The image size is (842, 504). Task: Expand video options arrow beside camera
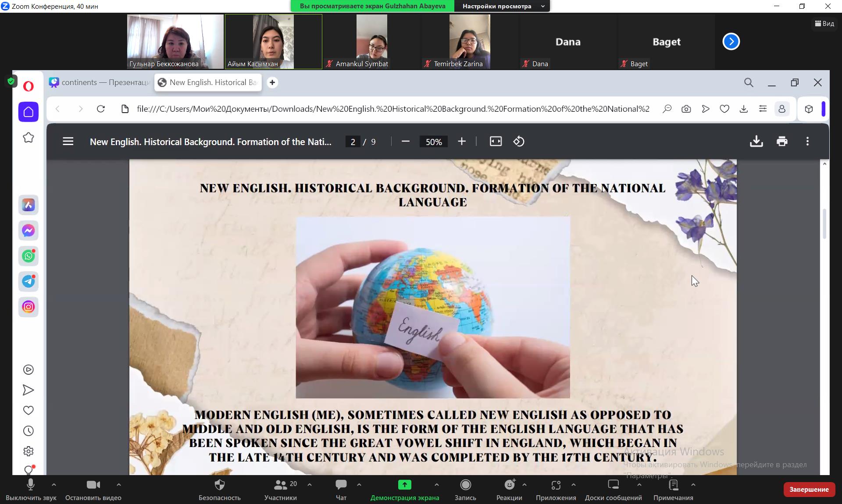pyautogui.click(x=118, y=485)
